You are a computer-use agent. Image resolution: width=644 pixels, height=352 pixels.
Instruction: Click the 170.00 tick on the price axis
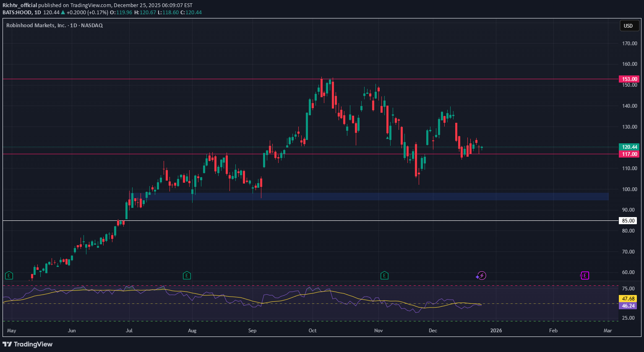629,43
